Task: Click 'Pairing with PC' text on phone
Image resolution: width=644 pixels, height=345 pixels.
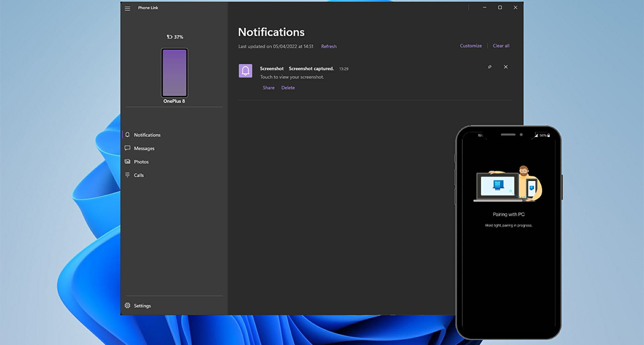Action: [x=508, y=214]
